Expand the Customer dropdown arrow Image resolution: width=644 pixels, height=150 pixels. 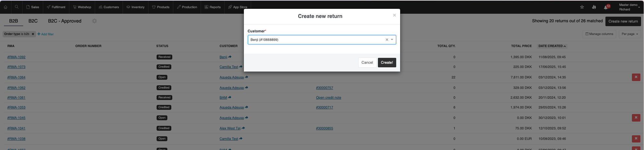click(392, 40)
